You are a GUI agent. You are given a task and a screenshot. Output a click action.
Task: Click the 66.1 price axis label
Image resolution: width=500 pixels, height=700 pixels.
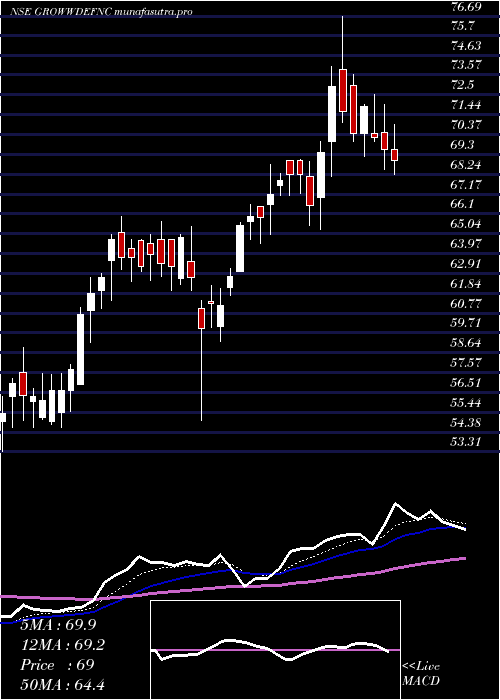(x=462, y=204)
